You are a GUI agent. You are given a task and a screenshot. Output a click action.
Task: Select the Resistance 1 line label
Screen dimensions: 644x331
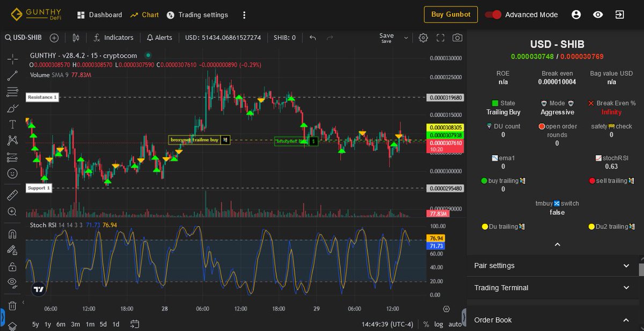tap(42, 97)
